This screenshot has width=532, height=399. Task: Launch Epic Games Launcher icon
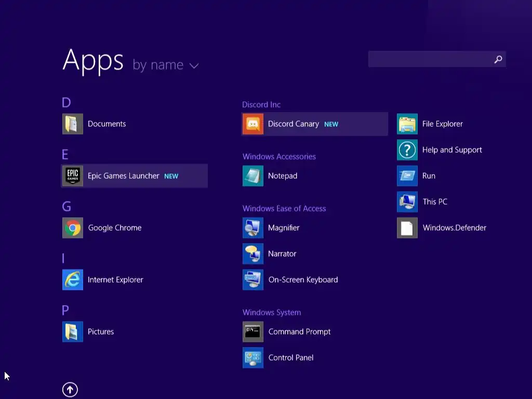click(73, 176)
